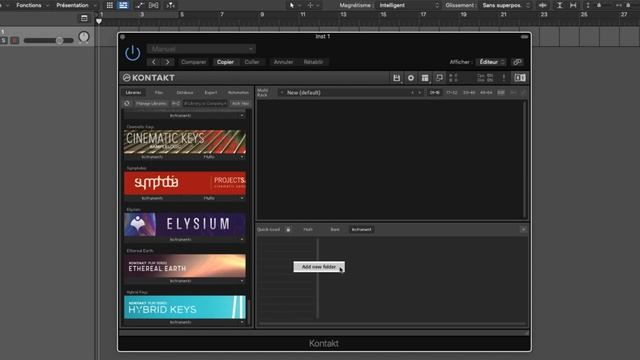Switch to the Files tab
640x360 pixels.
pos(159,93)
